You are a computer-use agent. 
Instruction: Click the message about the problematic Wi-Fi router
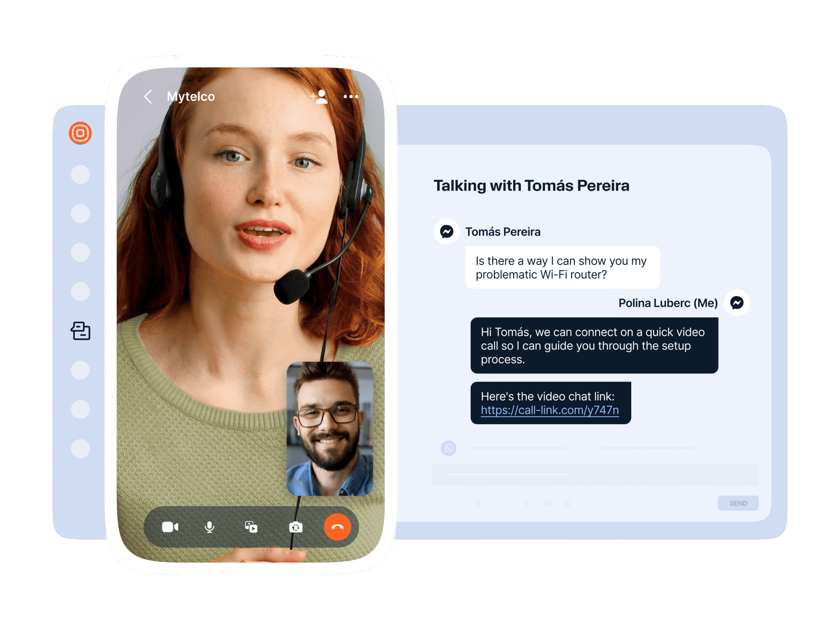tap(562, 267)
